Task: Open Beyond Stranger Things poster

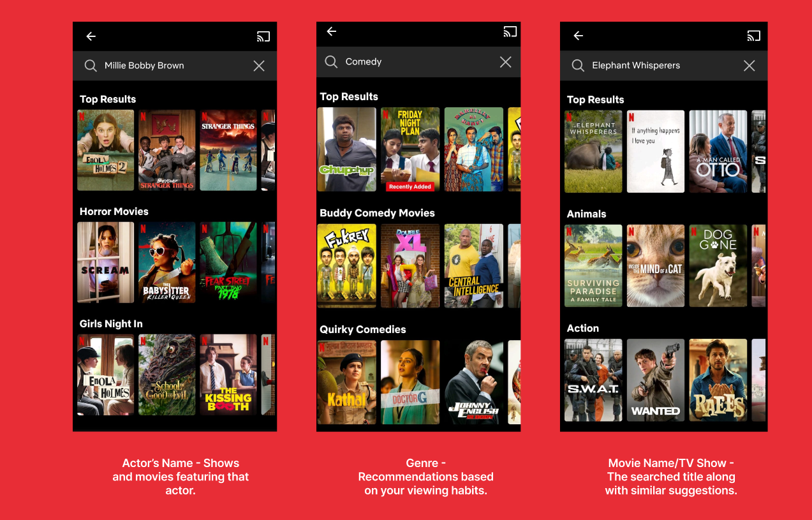Action: [167, 151]
